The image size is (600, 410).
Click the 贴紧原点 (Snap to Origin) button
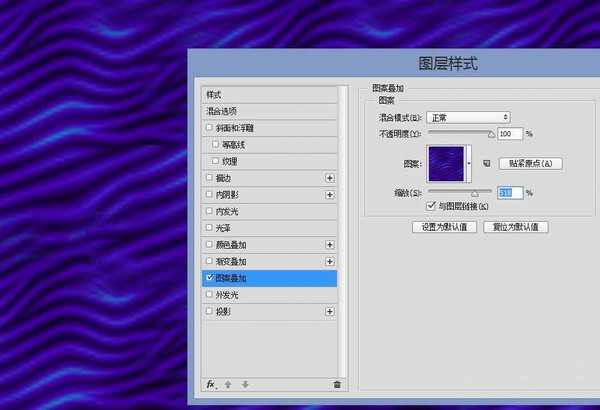point(530,163)
